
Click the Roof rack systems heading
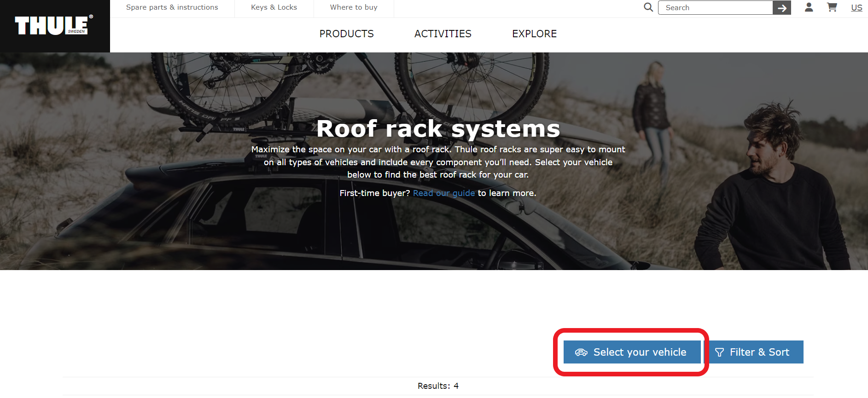coord(438,128)
